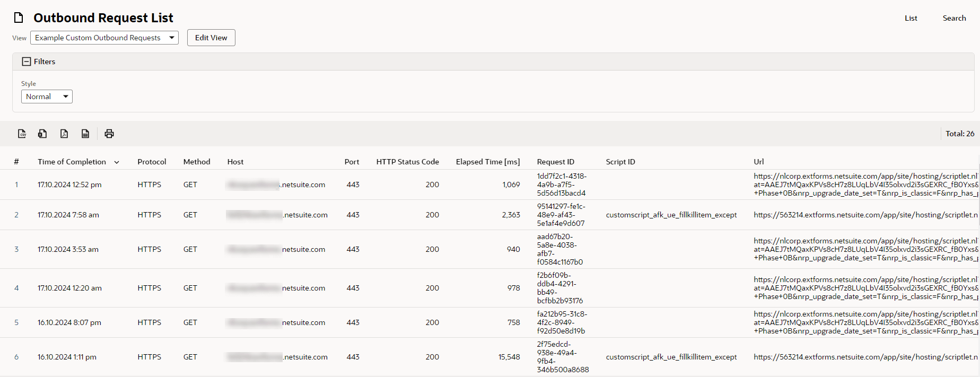
Task: Open the Search link at top right
Action: 954,18
